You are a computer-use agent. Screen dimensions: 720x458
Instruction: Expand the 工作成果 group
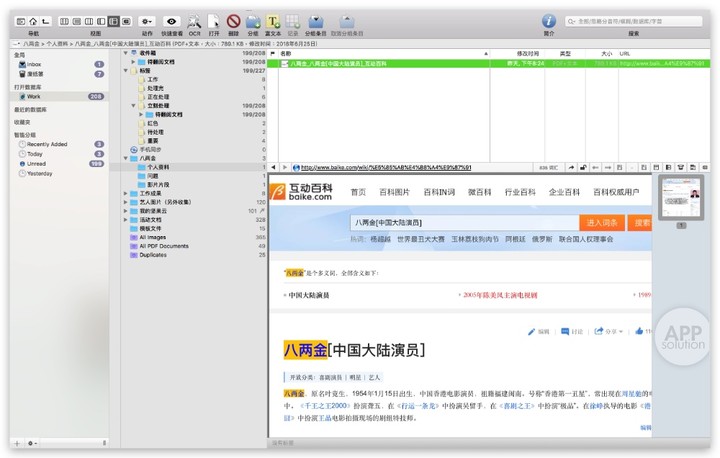point(125,193)
